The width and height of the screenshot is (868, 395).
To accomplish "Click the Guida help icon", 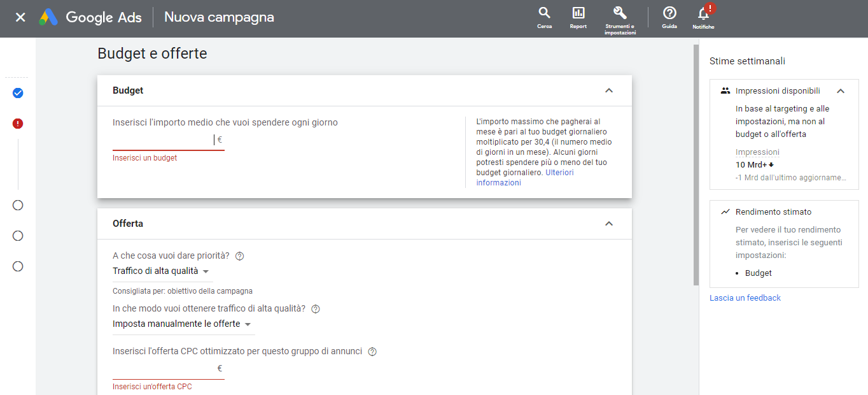I will [669, 13].
